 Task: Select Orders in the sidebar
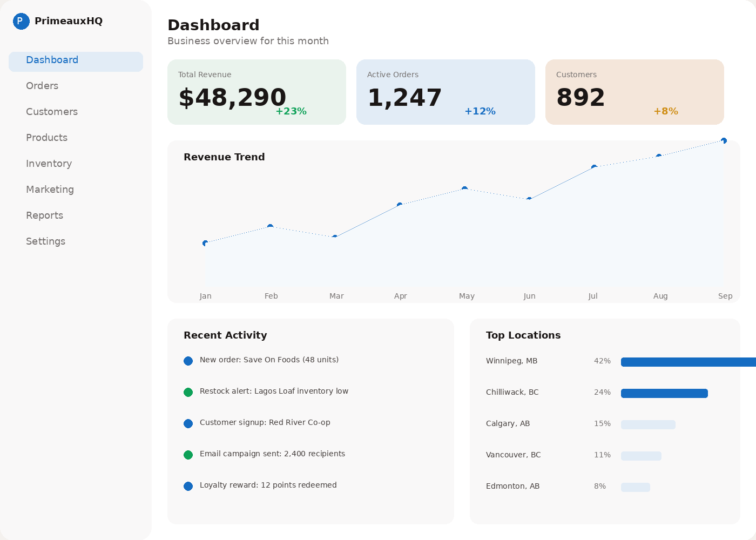click(42, 86)
